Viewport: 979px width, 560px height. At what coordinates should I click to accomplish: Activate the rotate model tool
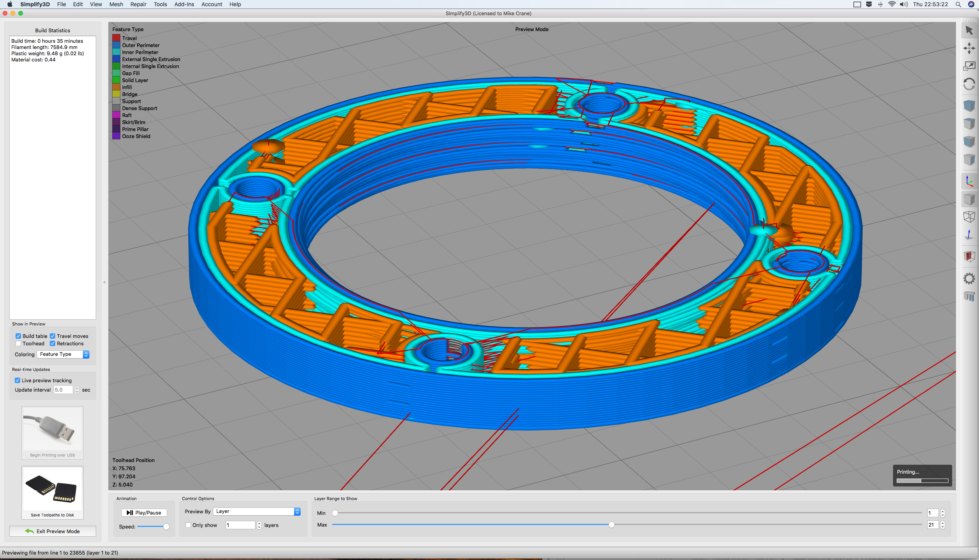(x=969, y=84)
